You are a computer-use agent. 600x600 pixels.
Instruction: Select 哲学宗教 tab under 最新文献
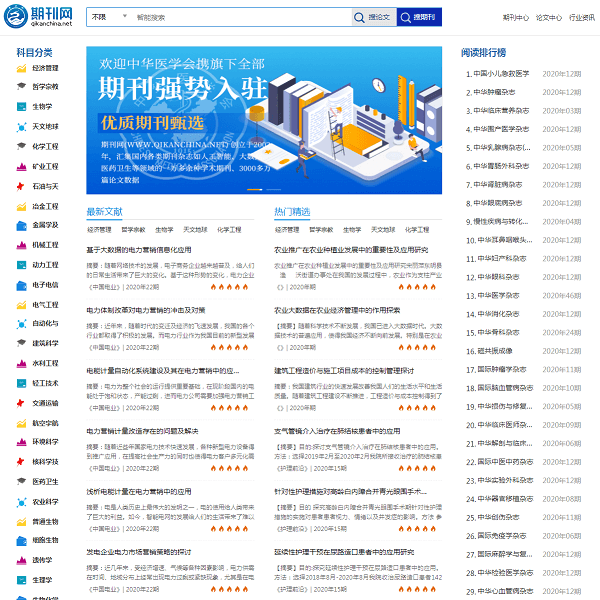134,230
